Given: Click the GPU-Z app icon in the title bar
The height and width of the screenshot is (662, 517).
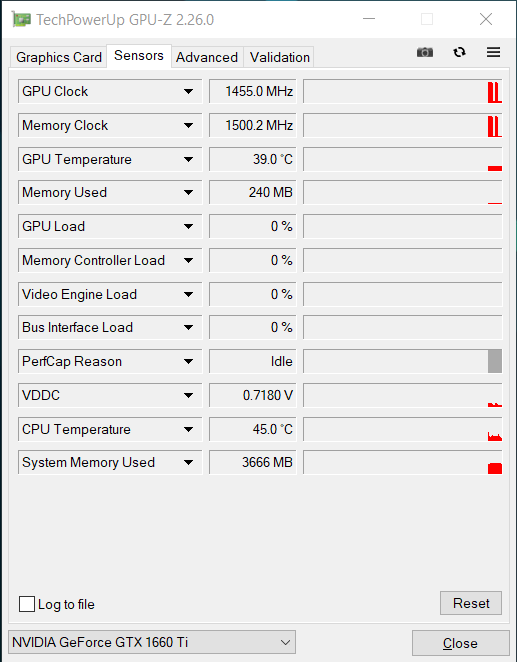Looking at the screenshot, I should click(21, 19).
